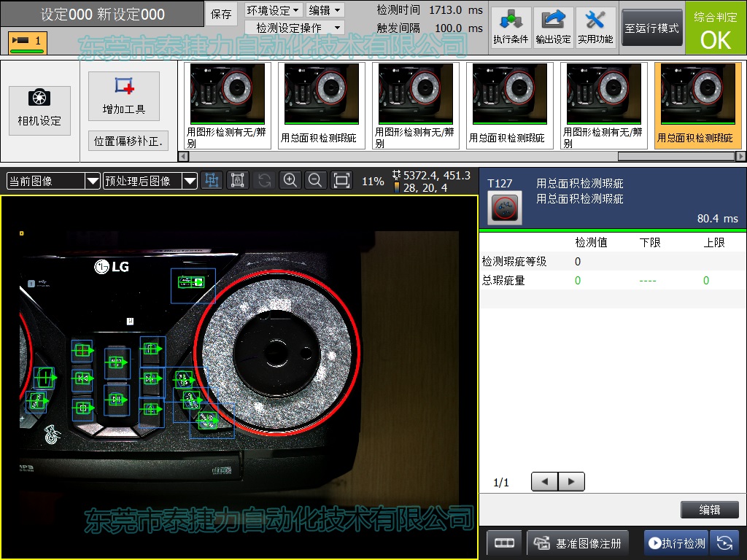
Task: Open the 编辑 menu in the top bar
Action: [325, 10]
